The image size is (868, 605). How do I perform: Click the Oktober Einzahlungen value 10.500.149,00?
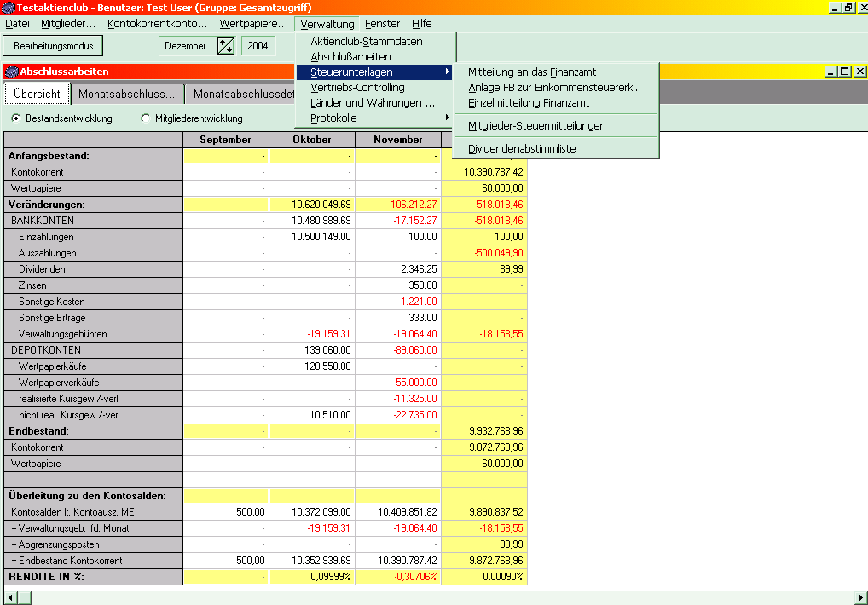coord(312,237)
